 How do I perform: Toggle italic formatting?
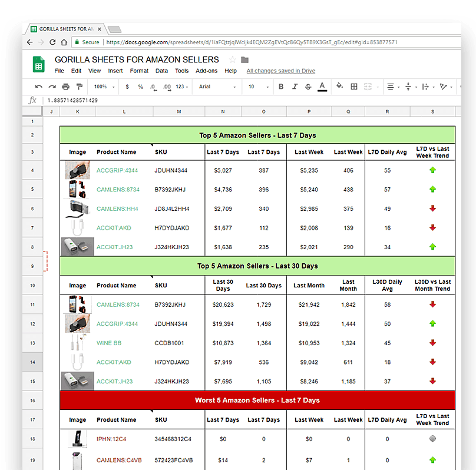[295, 87]
